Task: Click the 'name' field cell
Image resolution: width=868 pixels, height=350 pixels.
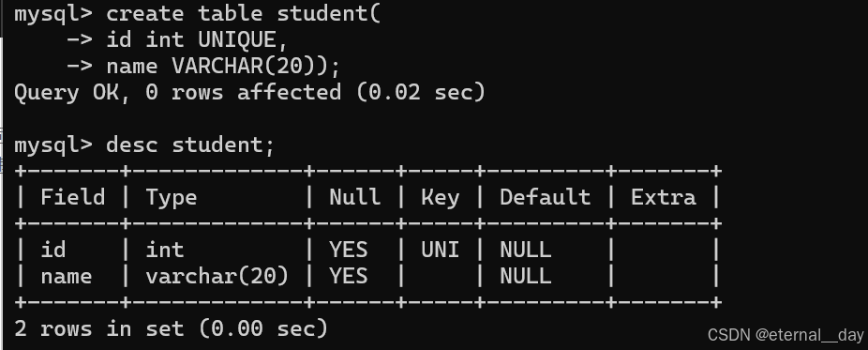Action: pos(66,276)
